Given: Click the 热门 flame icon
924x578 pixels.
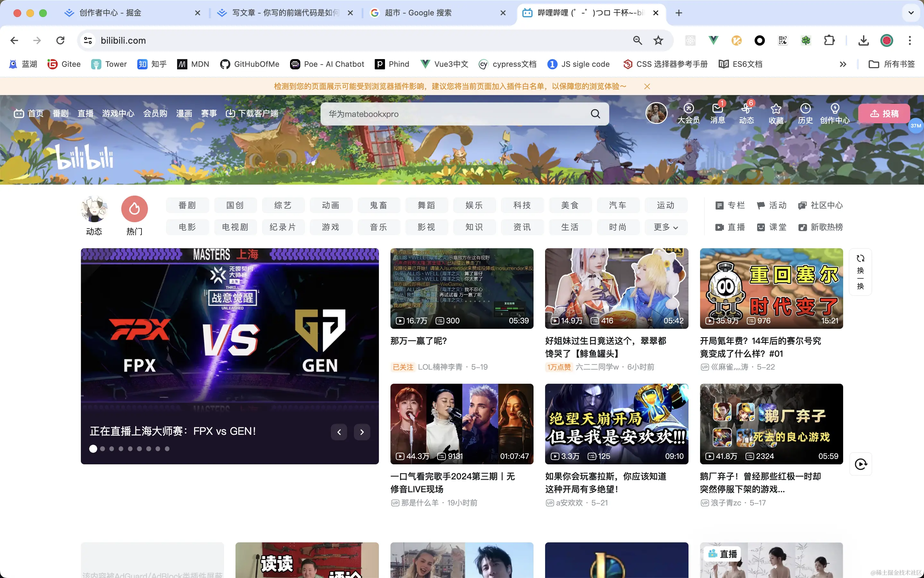Looking at the screenshot, I should coord(134,209).
